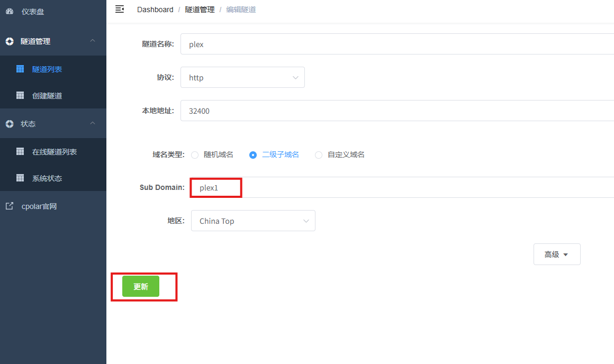The height and width of the screenshot is (364, 614).
Task: Expand the 高级 advanced options
Action: tap(556, 254)
